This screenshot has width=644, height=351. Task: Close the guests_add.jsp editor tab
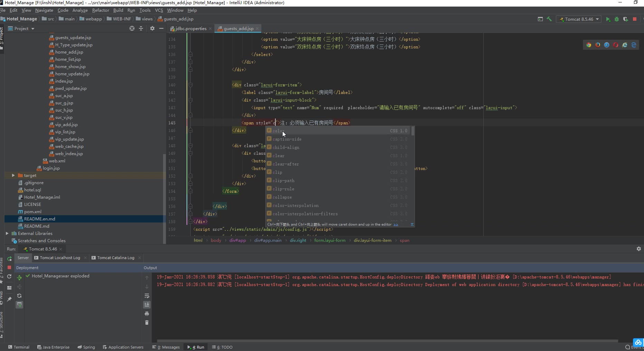[257, 29]
